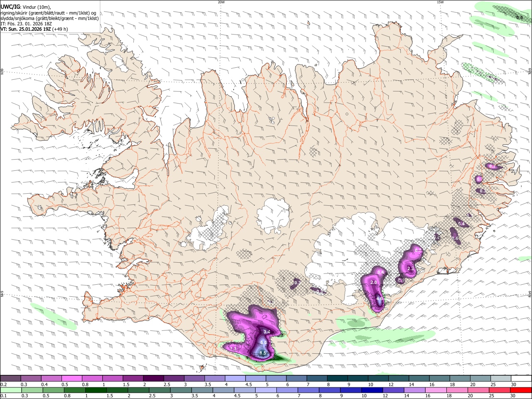This screenshot has height=399, width=532.
Task: Click the 0.2 dark mauve swatch starting the upper legend row
Action: [10, 378]
